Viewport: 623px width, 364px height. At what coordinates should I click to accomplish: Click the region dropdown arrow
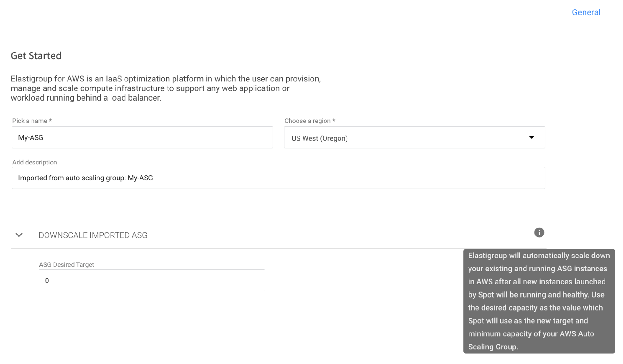click(531, 137)
